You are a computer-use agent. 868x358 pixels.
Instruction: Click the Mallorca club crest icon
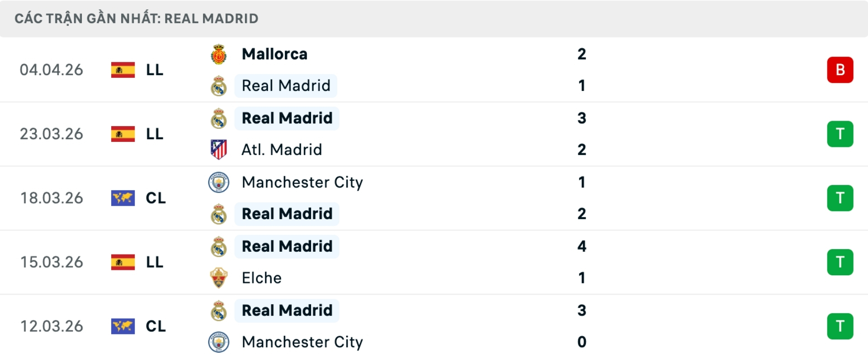219,54
